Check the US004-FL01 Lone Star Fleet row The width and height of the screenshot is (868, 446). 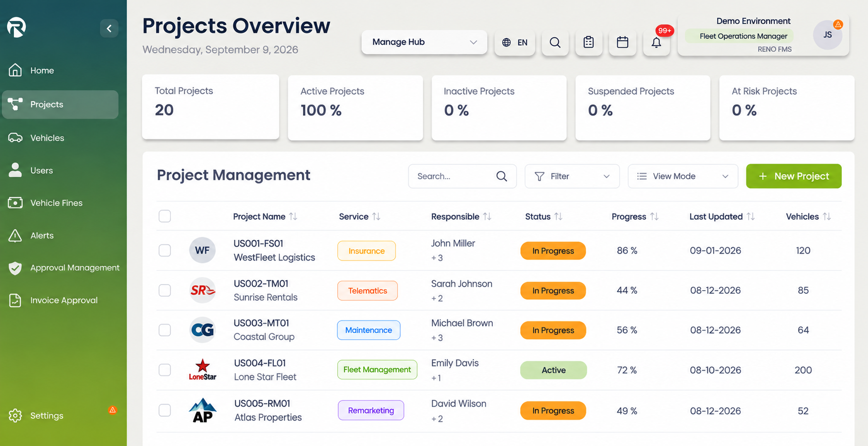165,370
